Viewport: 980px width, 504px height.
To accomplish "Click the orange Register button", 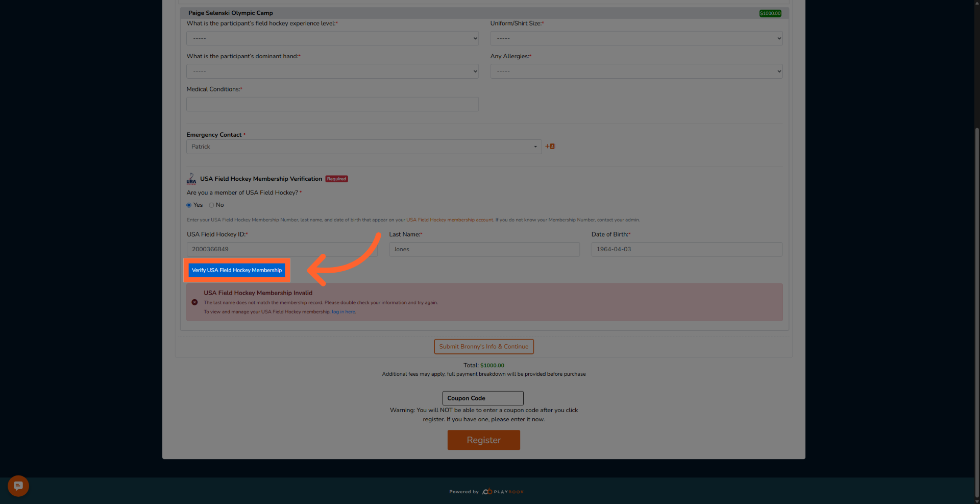I will [484, 440].
